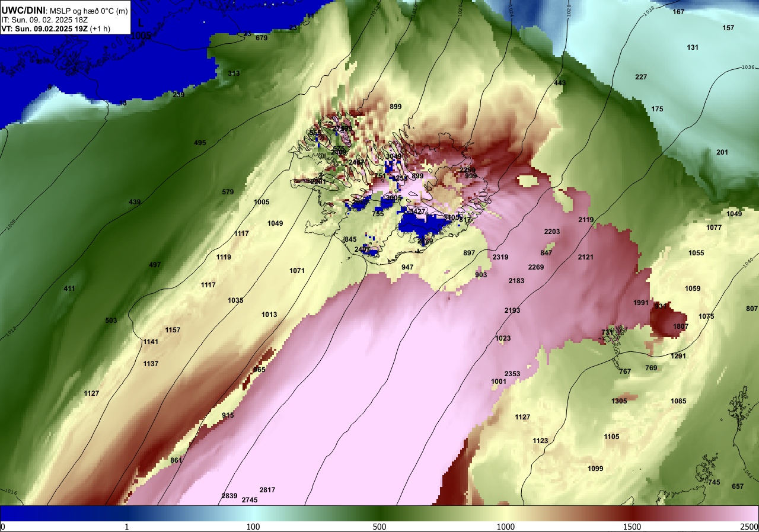
Task: Click the map value 1807
Action: coord(681,326)
